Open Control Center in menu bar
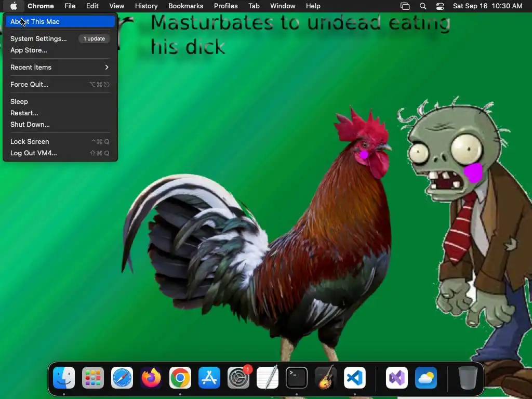The image size is (532, 399). [440, 6]
